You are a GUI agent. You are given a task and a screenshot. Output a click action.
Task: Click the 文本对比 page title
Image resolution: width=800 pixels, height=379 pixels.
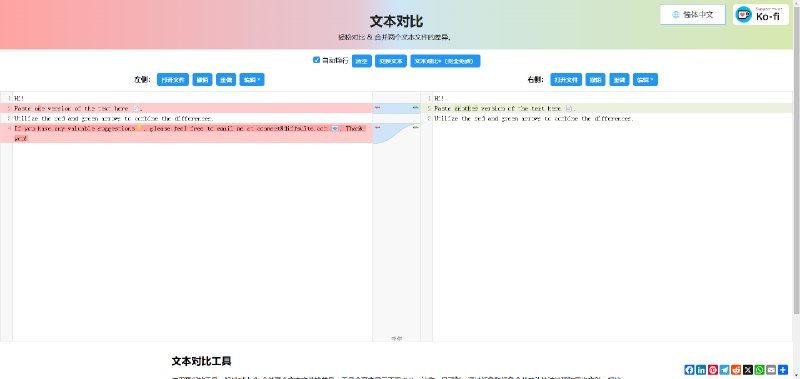(x=396, y=21)
